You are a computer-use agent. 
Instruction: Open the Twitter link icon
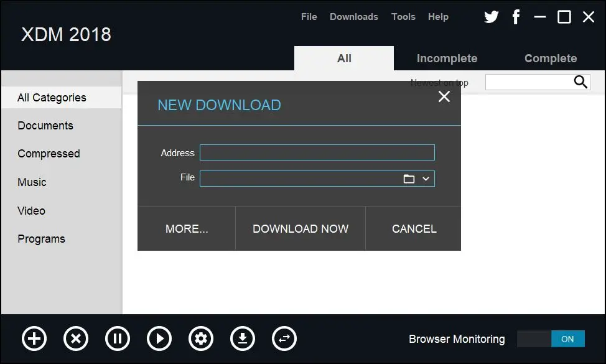(x=492, y=17)
